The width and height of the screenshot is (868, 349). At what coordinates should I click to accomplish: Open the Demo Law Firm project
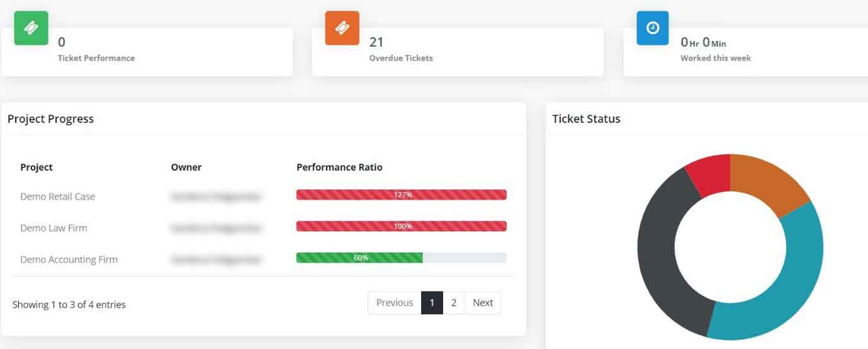(54, 228)
